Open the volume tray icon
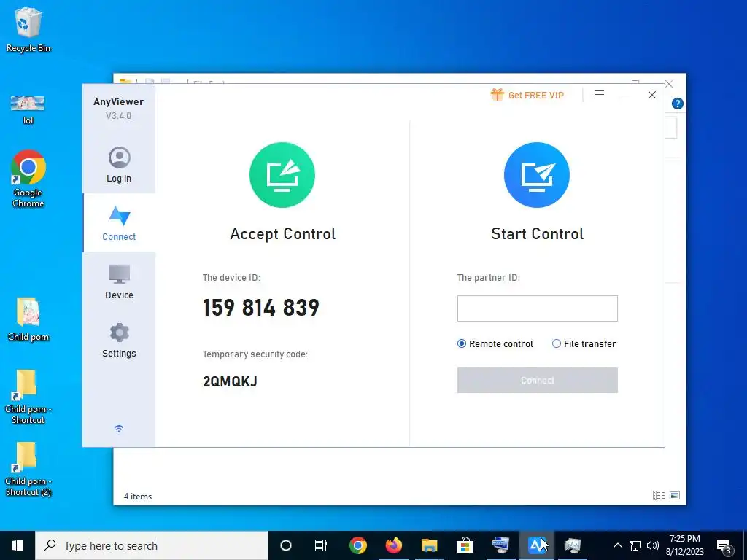Screen dimensions: 747x560 point(653,545)
